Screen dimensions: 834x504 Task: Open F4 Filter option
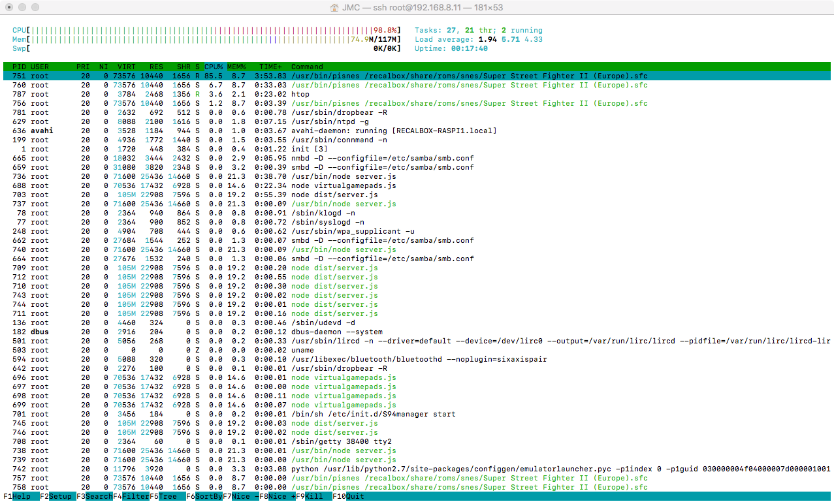coord(131,496)
